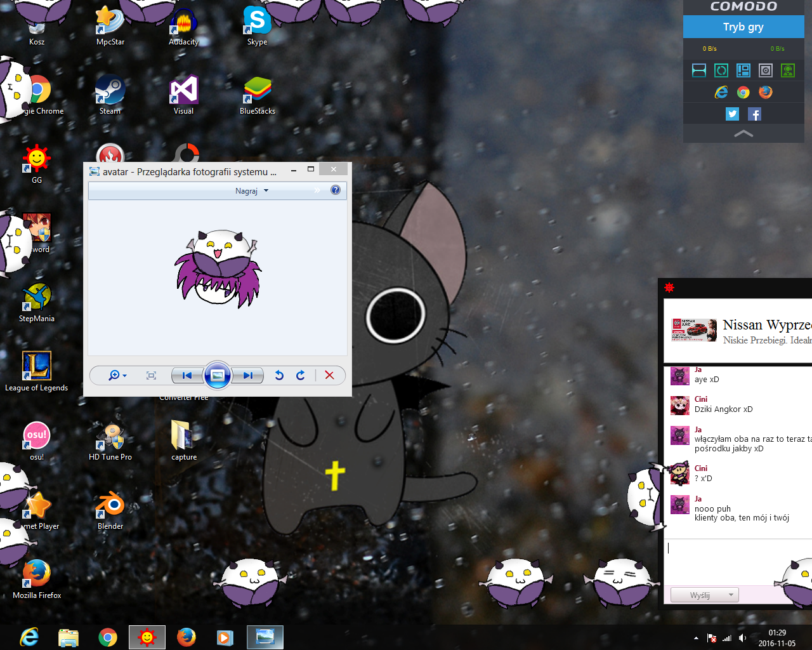Open the HD Tune Pro desktop shortcut
812x650 pixels.
(x=110, y=440)
